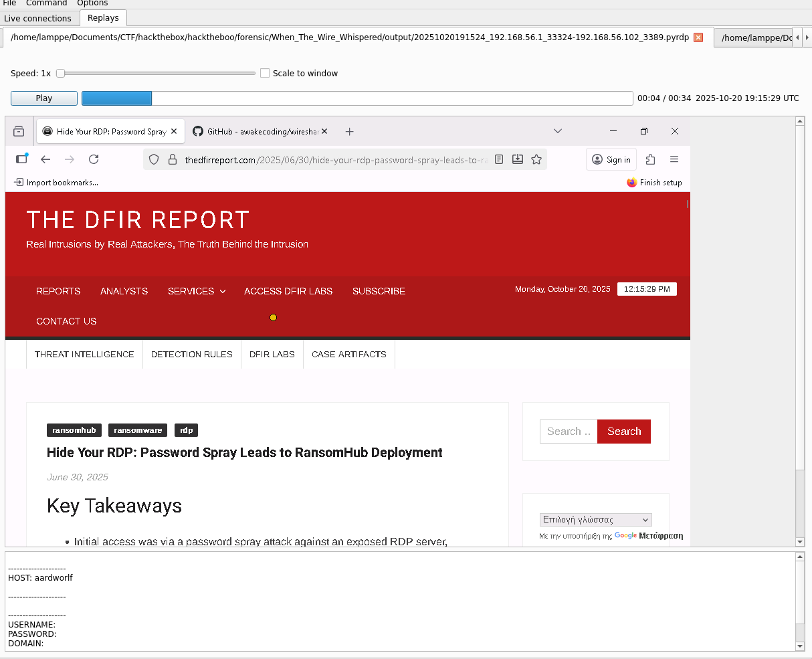The height and width of the screenshot is (659, 812).
Task: Click the website Search input field
Action: 569,432
